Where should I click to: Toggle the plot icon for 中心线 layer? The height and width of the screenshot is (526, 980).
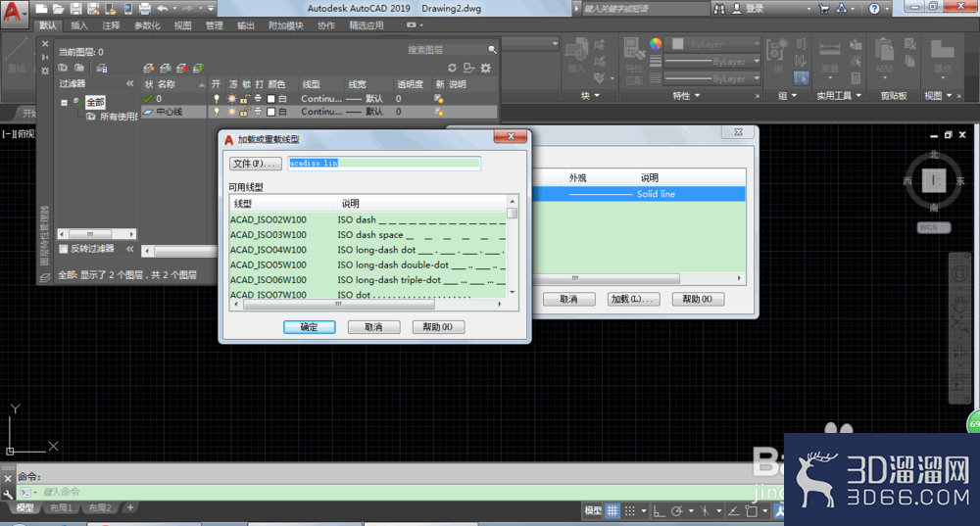(258, 112)
